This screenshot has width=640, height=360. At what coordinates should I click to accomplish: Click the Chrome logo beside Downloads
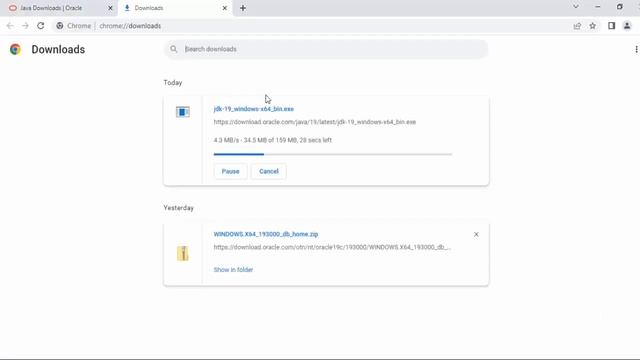[x=16, y=49]
